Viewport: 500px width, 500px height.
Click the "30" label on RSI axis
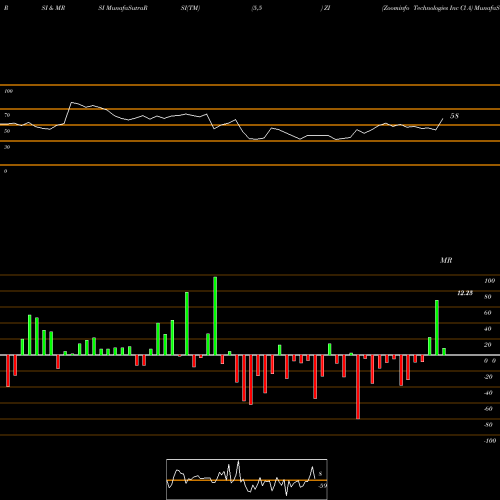(7, 147)
